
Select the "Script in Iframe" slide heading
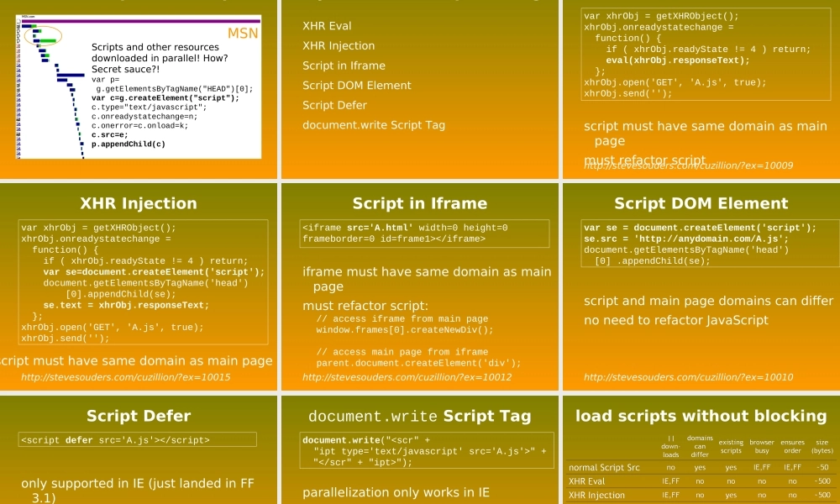click(x=419, y=203)
